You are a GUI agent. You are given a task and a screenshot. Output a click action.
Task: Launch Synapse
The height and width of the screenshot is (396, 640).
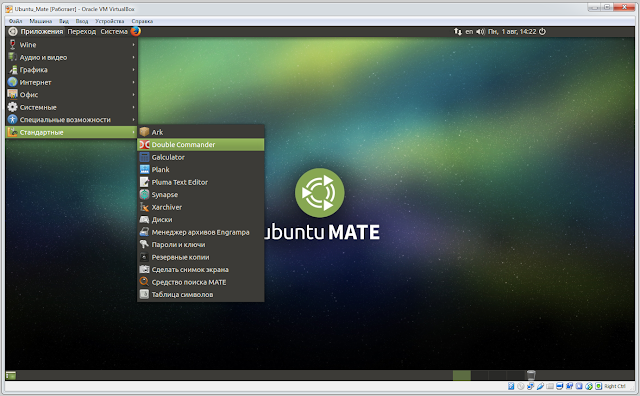(201, 195)
